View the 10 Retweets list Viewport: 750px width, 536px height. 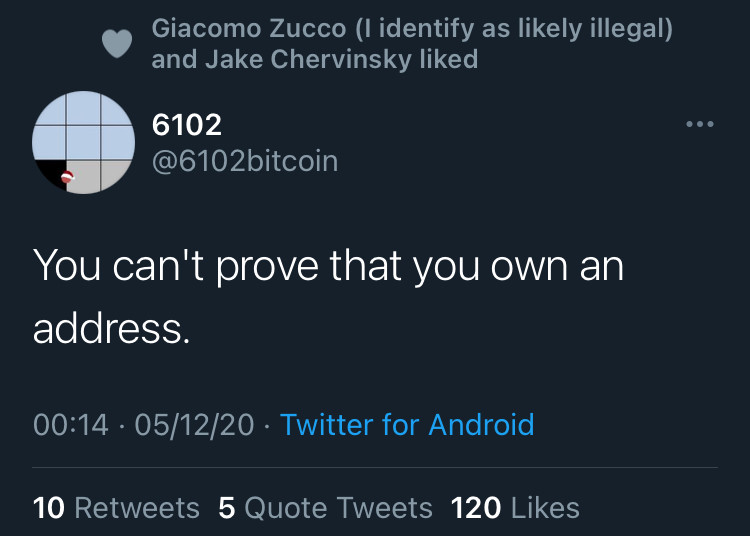[x=116, y=507]
